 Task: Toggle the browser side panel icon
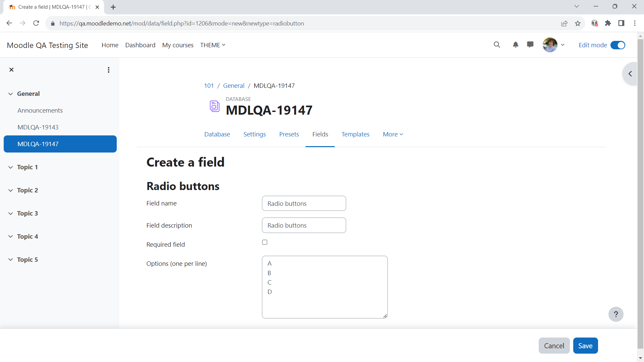tap(621, 23)
